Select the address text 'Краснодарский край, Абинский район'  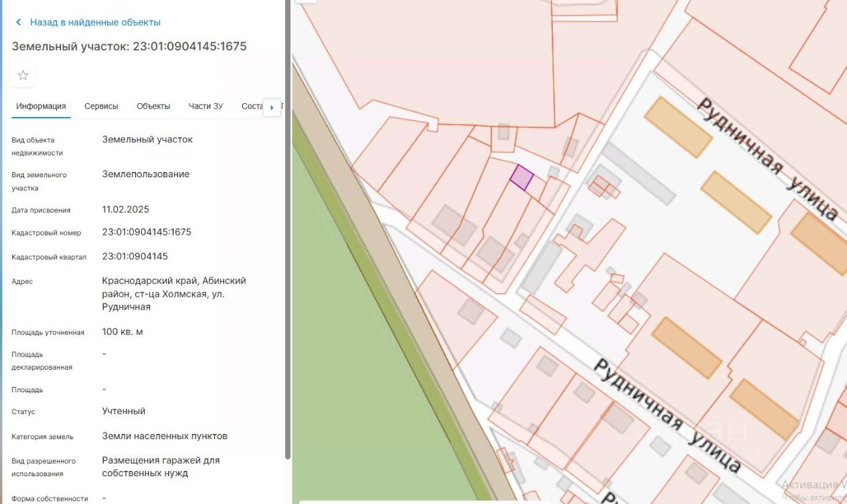[174, 287]
